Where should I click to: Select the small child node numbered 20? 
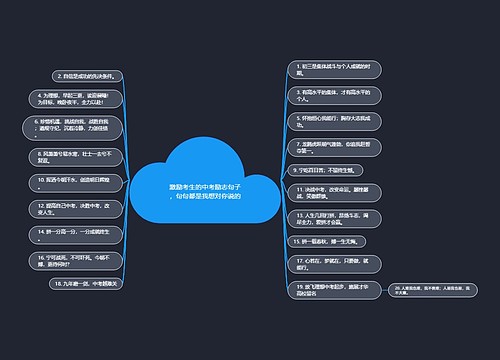coord(433,290)
